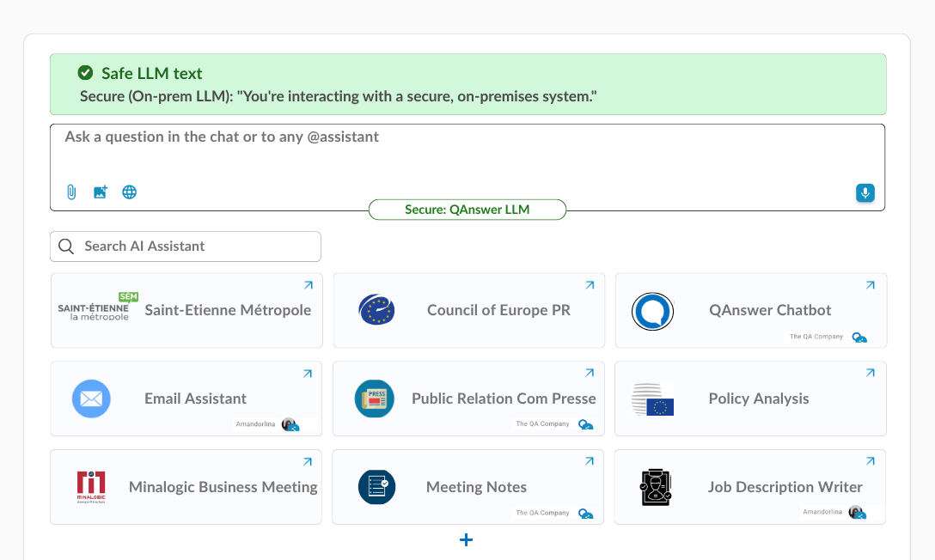Click the microphone voice input icon
935x560 pixels.
tap(865, 192)
